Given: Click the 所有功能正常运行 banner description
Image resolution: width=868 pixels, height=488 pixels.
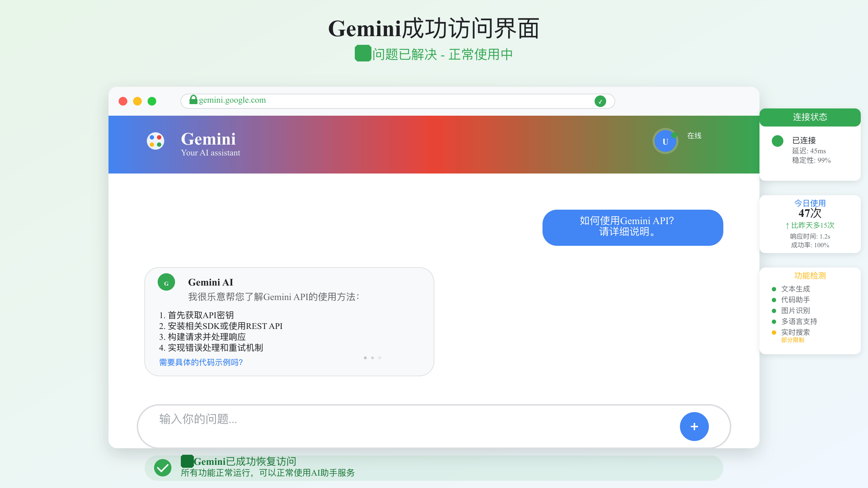Looking at the screenshot, I should click(x=268, y=473).
